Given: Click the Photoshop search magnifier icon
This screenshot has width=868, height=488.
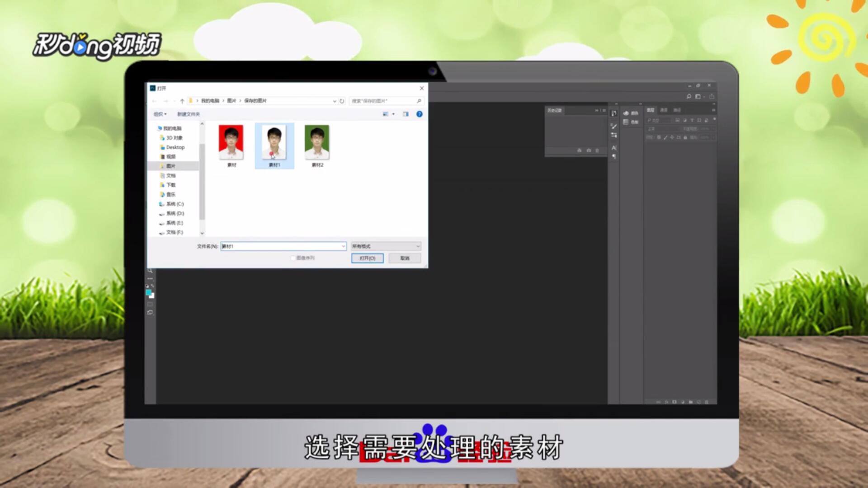Looking at the screenshot, I should pos(689,96).
